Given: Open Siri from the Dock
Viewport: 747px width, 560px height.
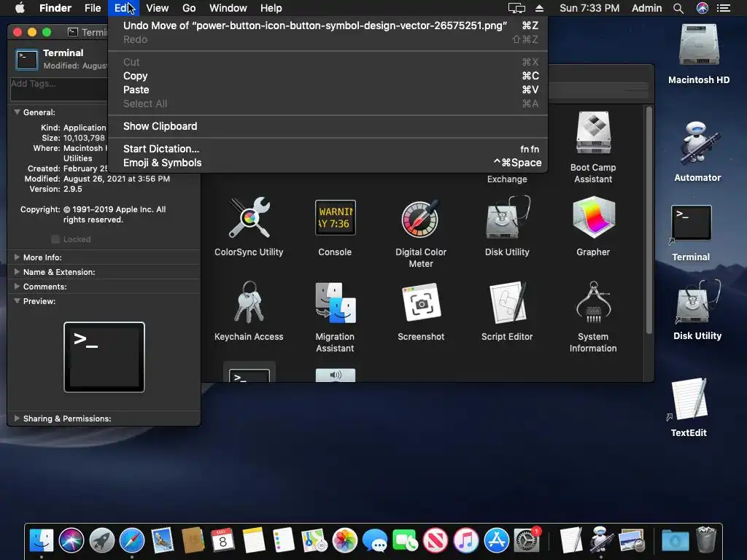Looking at the screenshot, I should pyautogui.click(x=71, y=540).
